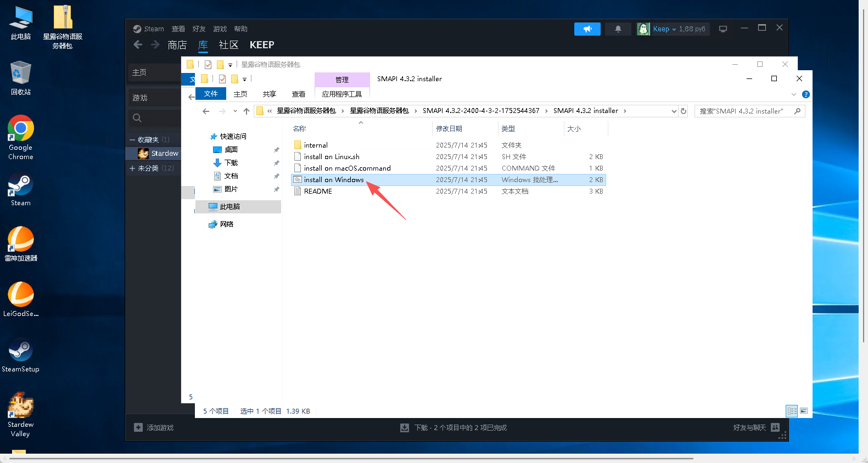Open the 社区 tab in Steam
868x463 pixels.
tap(228, 45)
